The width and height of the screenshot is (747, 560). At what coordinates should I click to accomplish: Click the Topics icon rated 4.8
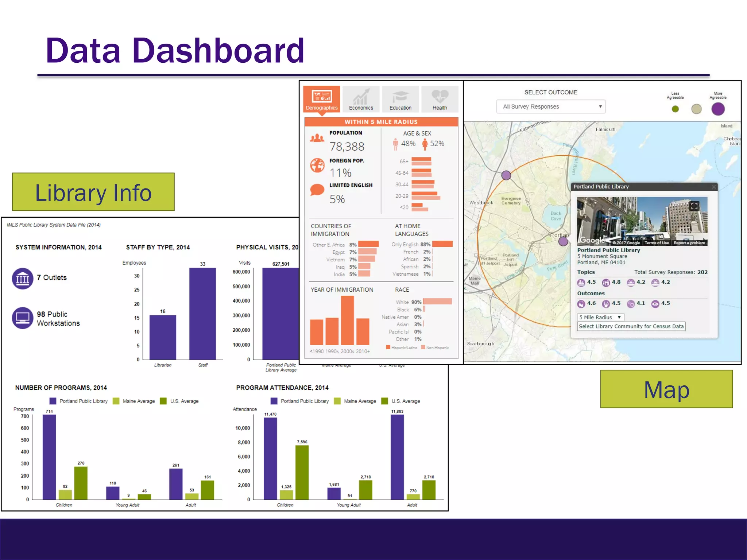tap(606, 283)
